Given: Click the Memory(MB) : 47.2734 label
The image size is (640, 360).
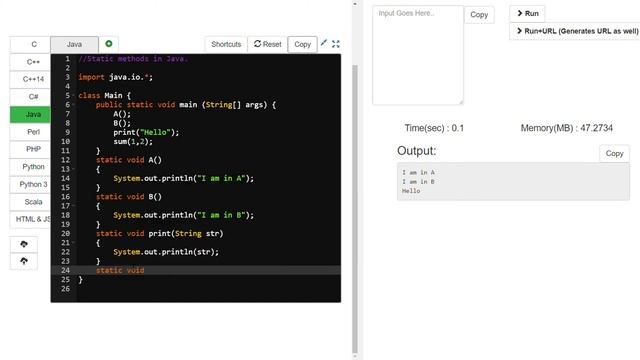Looking at the screenshot, I should (x=567, y=128).
